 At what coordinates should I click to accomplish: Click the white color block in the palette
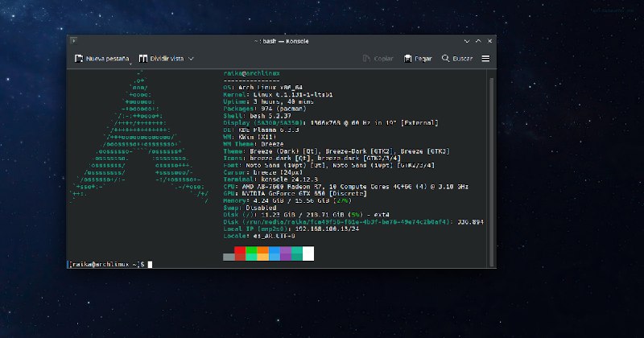[308, 253]
